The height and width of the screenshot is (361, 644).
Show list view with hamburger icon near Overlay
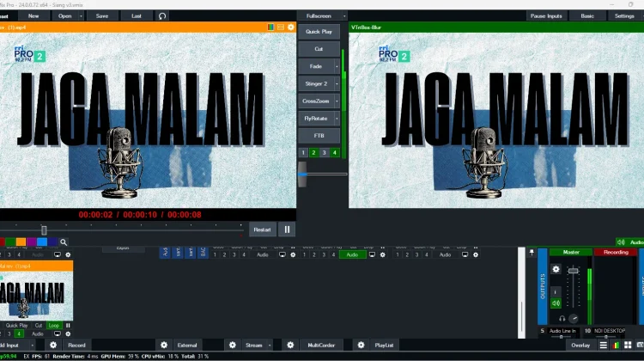coord(603,346)
